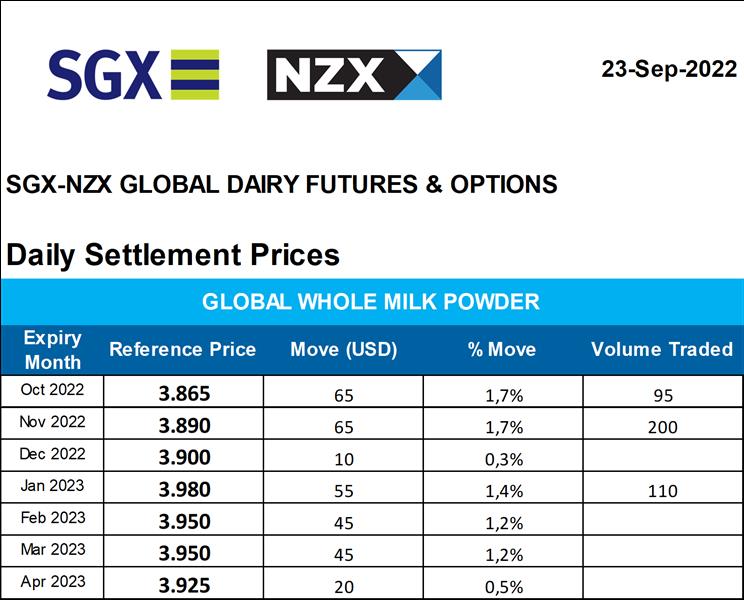Select the Global Whole Milk Powder banner
Image resolution: width=744 pixels, height=600 pixels.
point(371,301)
